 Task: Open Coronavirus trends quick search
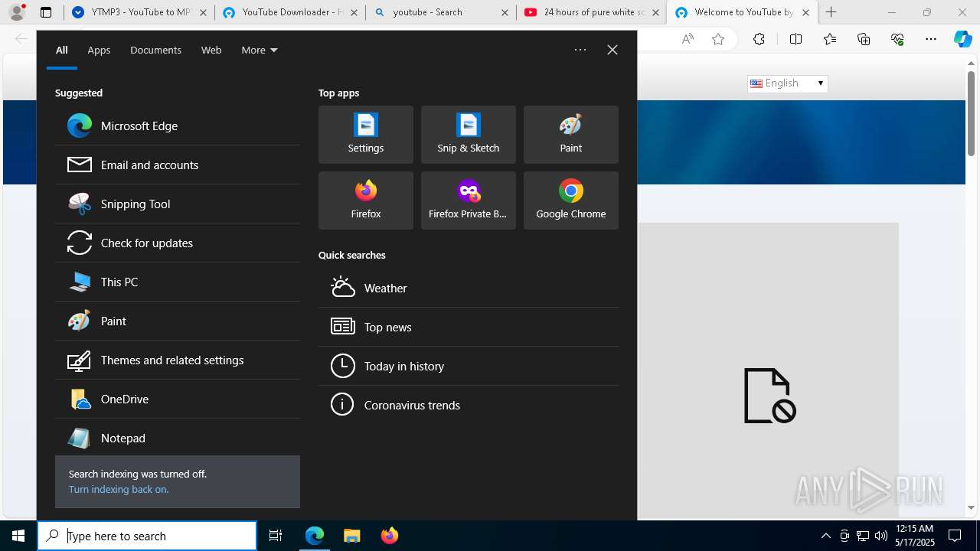469,405
